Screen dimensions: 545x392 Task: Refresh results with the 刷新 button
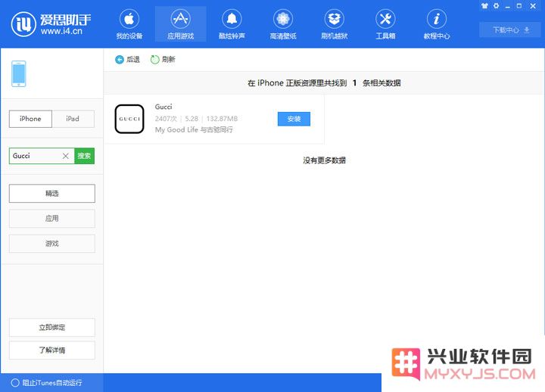coord(163,60)
